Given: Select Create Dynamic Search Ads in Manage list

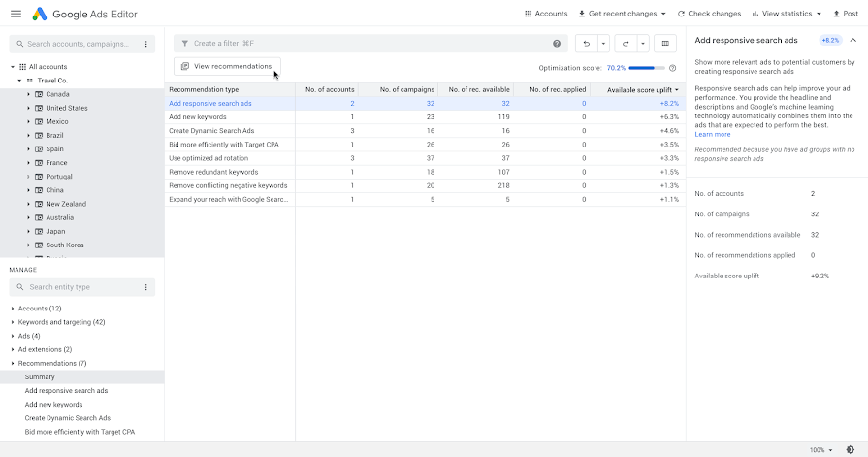Looking at the screenshot, I should (68, 418).
